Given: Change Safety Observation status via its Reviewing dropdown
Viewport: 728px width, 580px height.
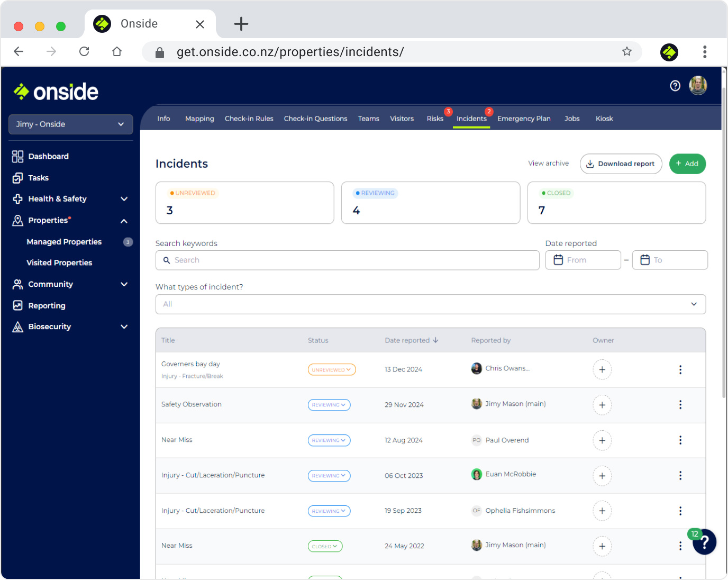Looking at the screenshot, I should click(329, 405).
